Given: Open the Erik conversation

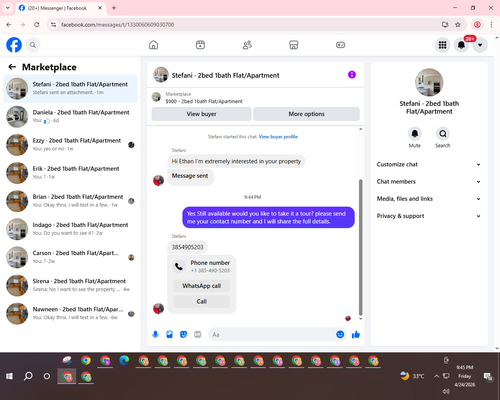Looking at the screenshot, I should click(x=70, y=173).
